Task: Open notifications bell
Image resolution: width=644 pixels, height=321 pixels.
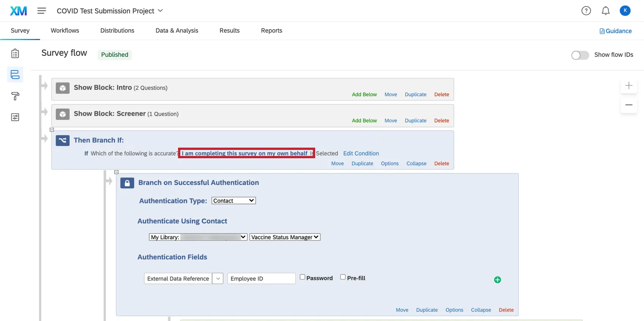Action: 606,11
